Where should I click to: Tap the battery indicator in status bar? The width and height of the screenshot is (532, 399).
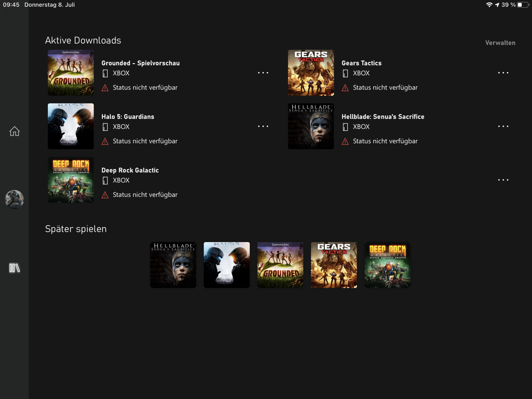[523, 5]
